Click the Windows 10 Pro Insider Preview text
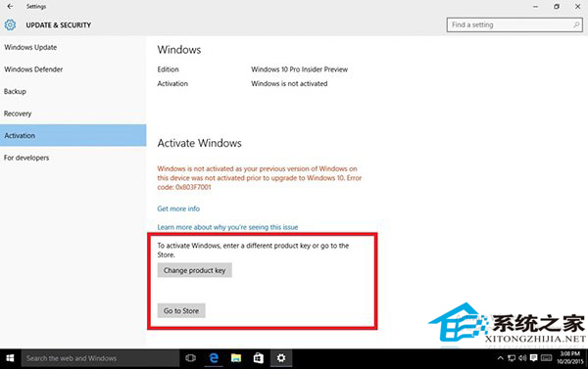This screenshot has width=588, height=369. click(x=299, y=69)
